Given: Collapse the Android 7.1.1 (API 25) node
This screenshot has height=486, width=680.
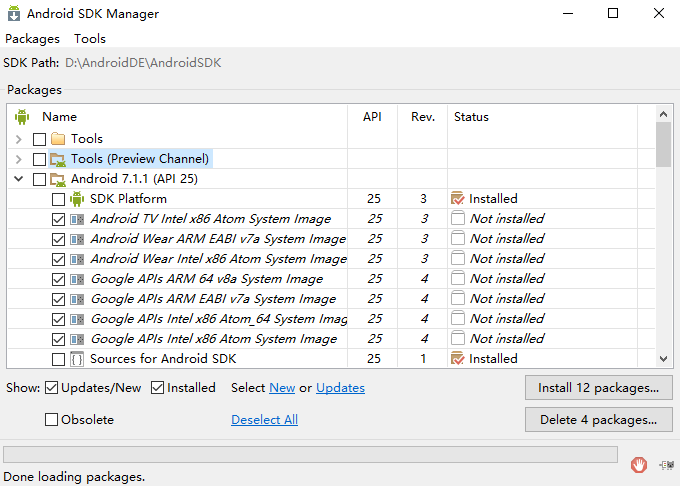Looking at the screenshot, I should click(x=19, y=179).
